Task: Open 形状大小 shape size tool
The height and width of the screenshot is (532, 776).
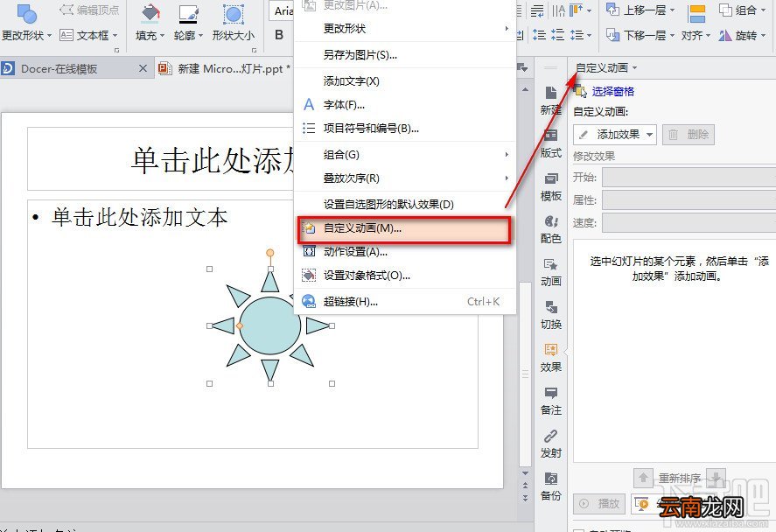Action: 233,22
